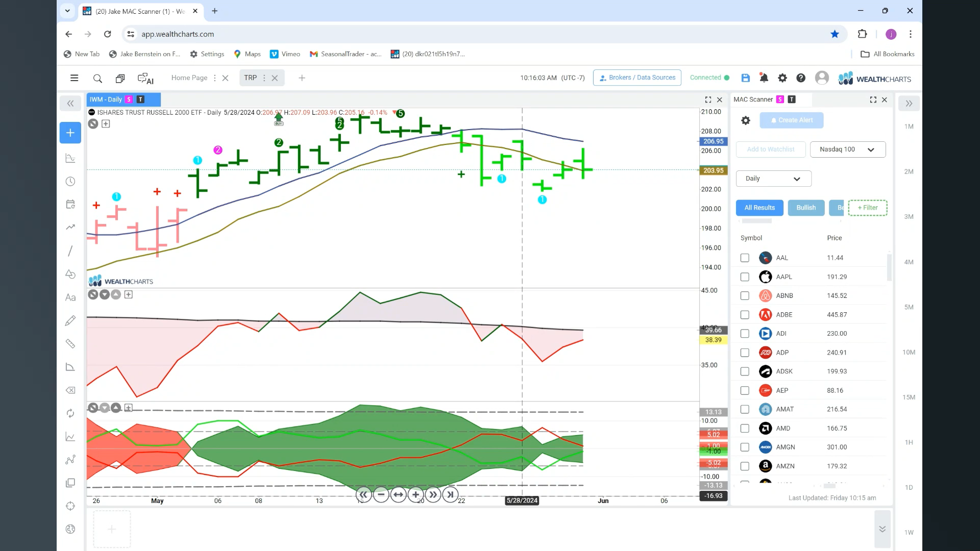Screen dimensions: 980x551
Task: Switch to the Home Page tab
Action: tap(189, 78)
